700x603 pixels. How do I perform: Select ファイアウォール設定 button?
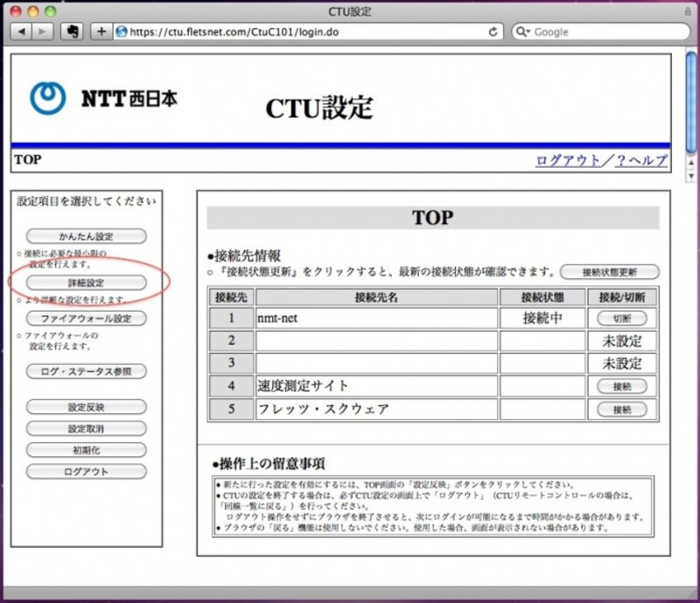coord(87,319)
